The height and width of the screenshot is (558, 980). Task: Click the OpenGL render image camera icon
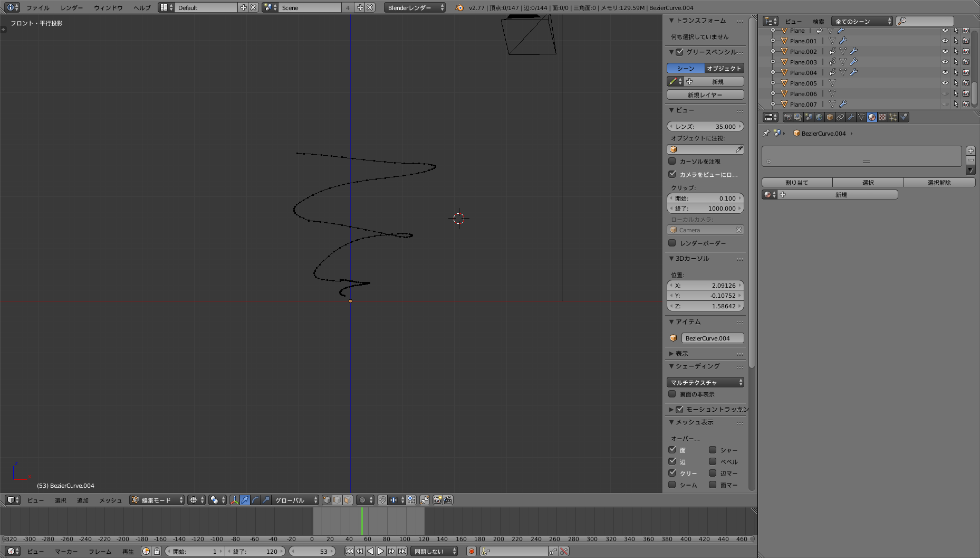pos(437,500)
